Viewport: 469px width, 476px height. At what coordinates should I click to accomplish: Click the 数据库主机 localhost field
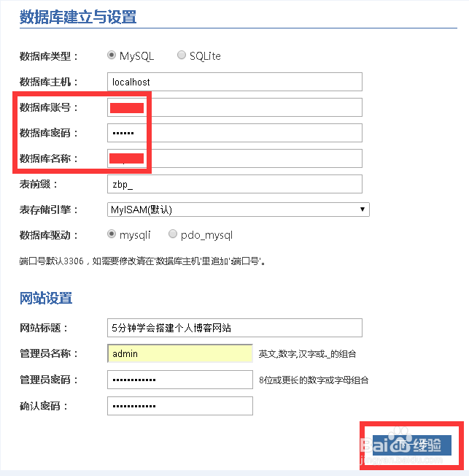[234, 82]
